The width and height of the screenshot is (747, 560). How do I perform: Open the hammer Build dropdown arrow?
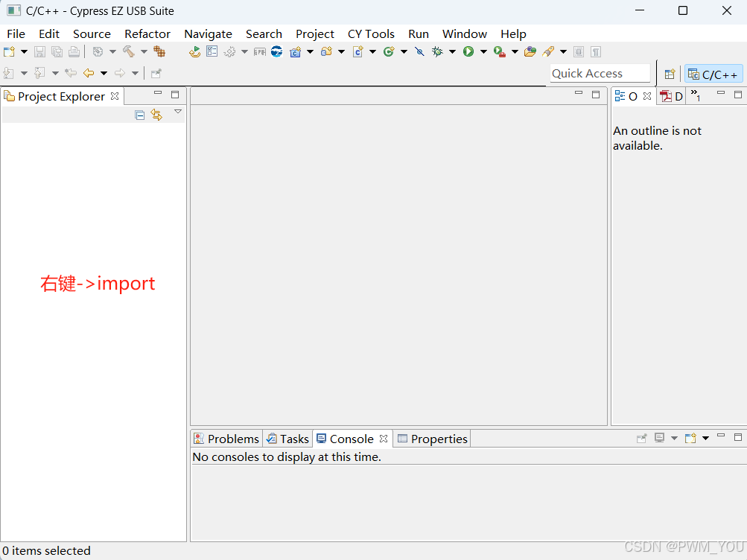144,51
